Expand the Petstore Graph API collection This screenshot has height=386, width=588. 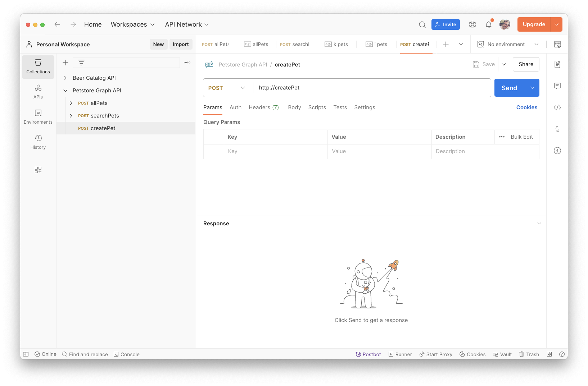65,90
